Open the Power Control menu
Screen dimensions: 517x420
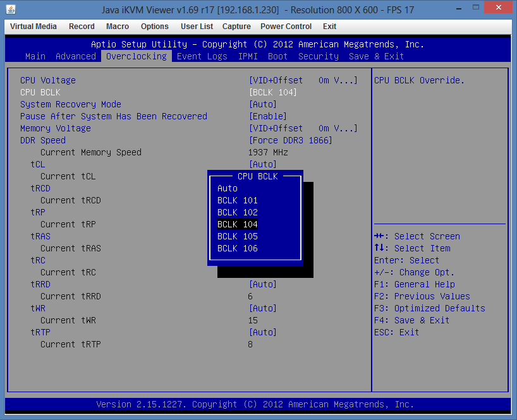(x=286, y=27)
